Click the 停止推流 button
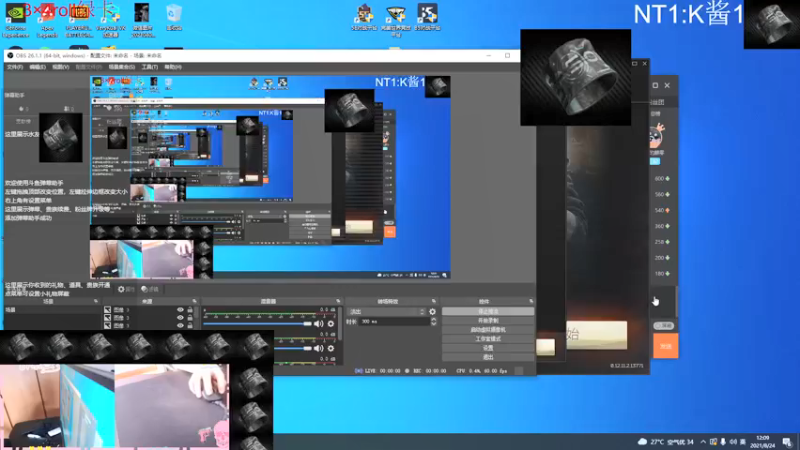Image resolution: width=800 pixels, height=450 pixels. tap(488, 311)
